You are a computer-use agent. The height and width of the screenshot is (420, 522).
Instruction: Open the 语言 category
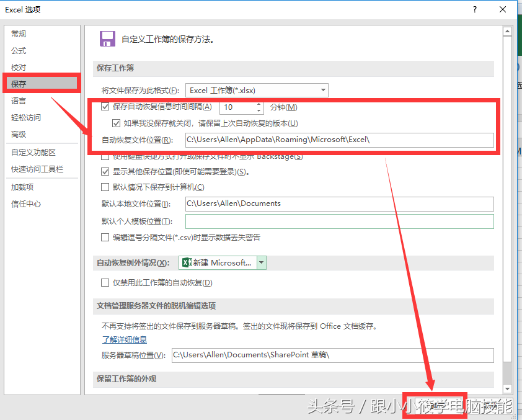(x=19, y=101)
